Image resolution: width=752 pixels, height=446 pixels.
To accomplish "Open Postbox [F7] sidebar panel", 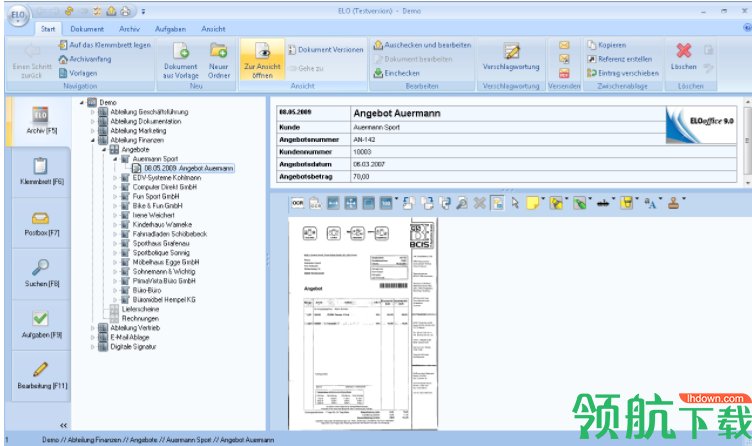I will (x=41, y=223).
